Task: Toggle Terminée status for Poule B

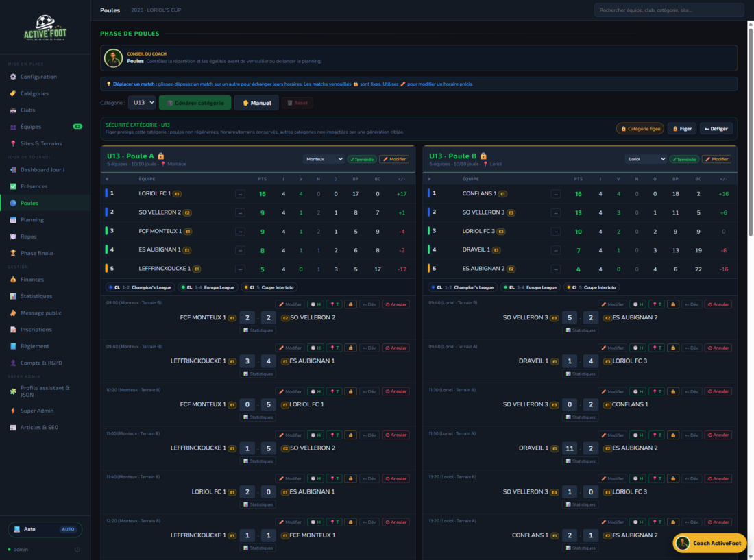Action: [684, 159]
